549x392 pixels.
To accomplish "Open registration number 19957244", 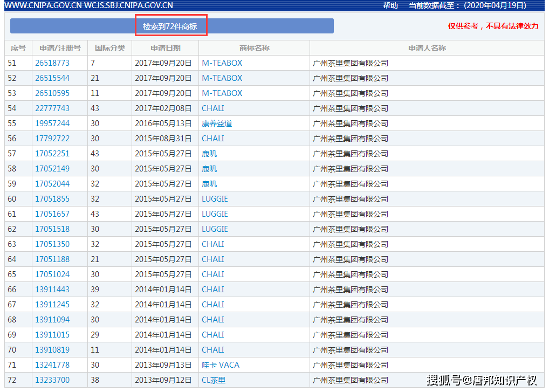I will tap(52, 123).
